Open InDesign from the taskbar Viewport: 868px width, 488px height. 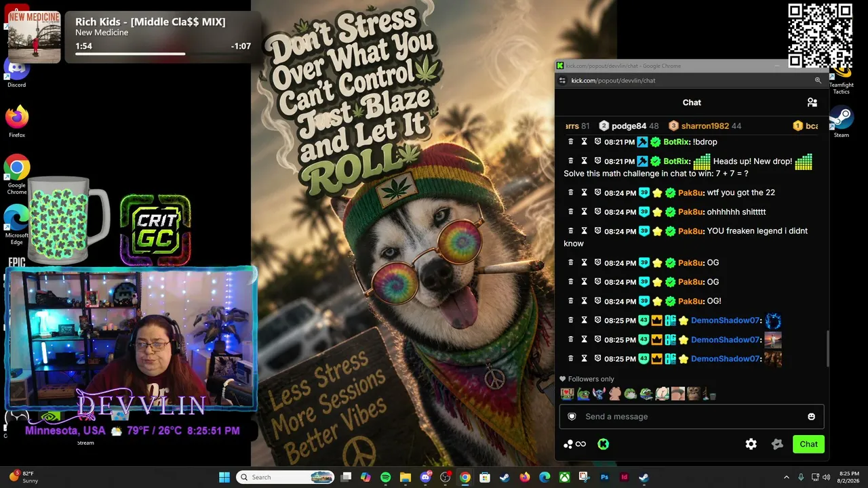[624, 477]
